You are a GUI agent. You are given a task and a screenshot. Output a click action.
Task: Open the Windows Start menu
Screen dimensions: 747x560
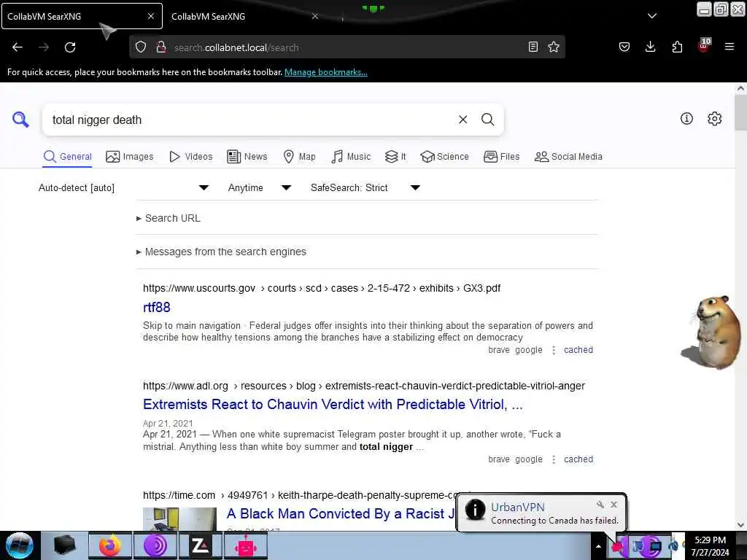click(x=20, y=545)
